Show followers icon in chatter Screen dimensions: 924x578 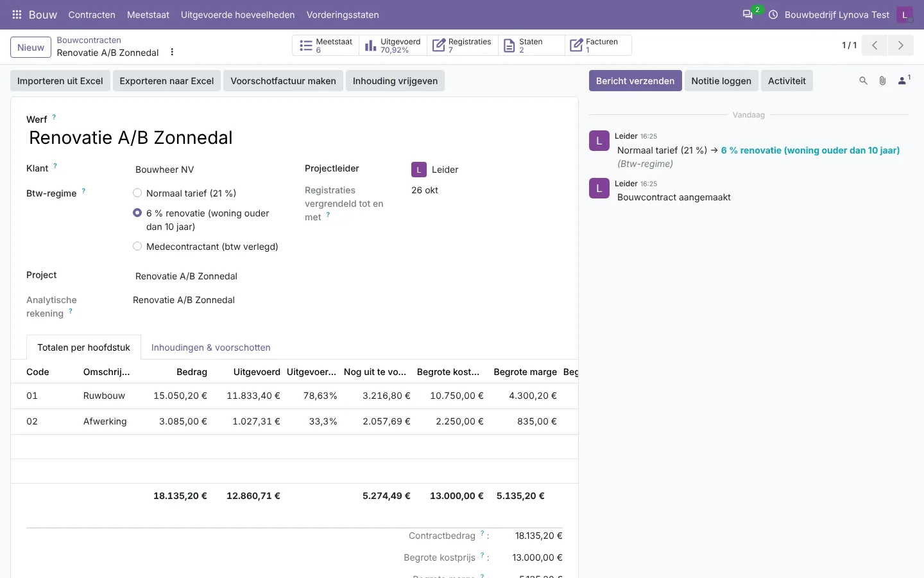tap(903, 80)
